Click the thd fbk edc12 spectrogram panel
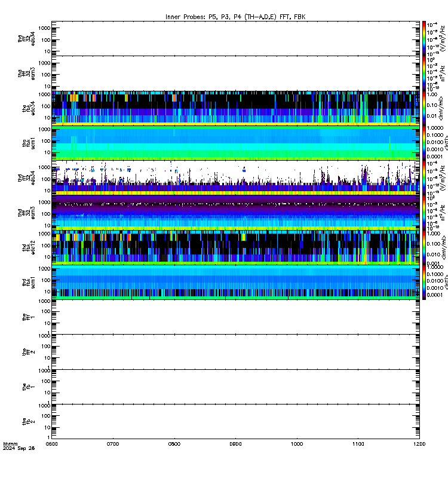448x478 pixels. click(235, 247)
